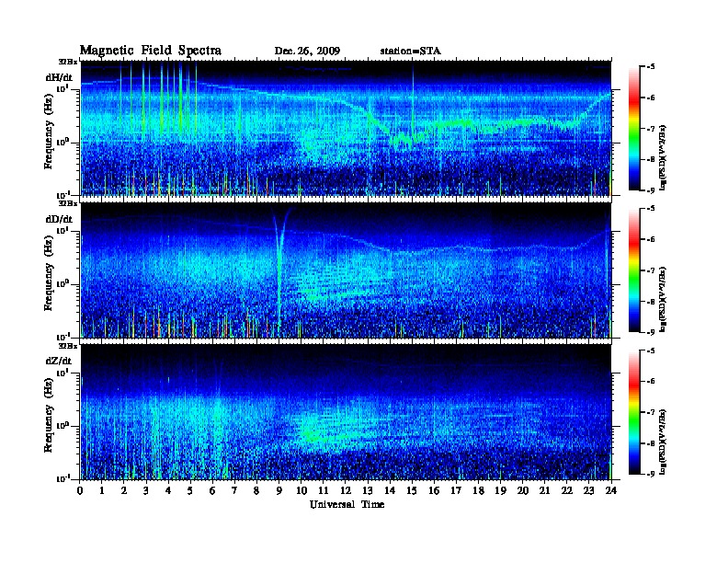Click hour 19 on Universal Time axis

pos(500,490)
